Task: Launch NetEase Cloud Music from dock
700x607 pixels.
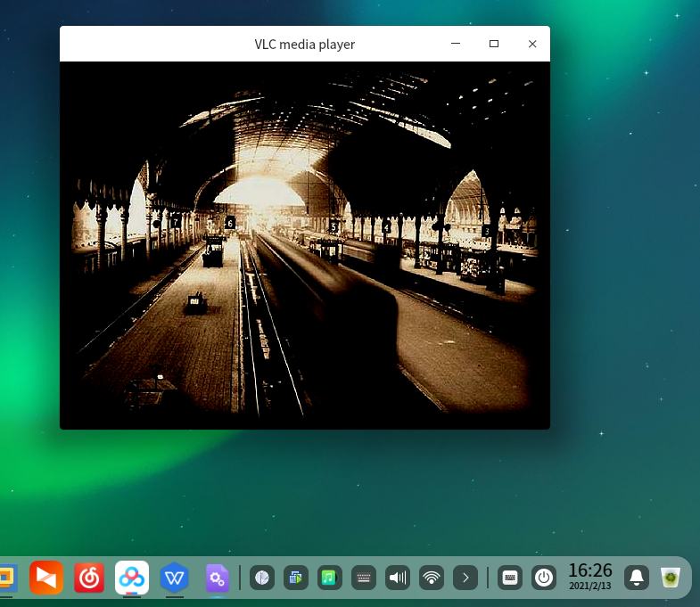Action: [89, 578]
